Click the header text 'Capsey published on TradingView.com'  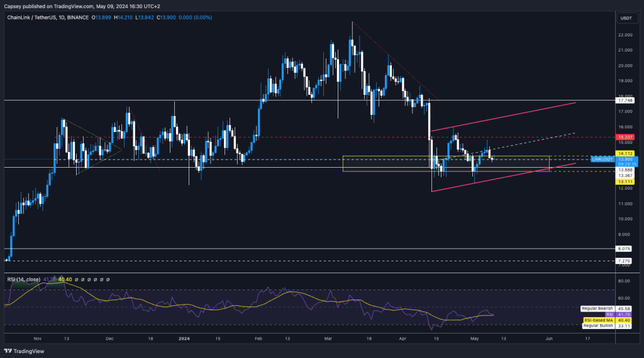point(48,6)
